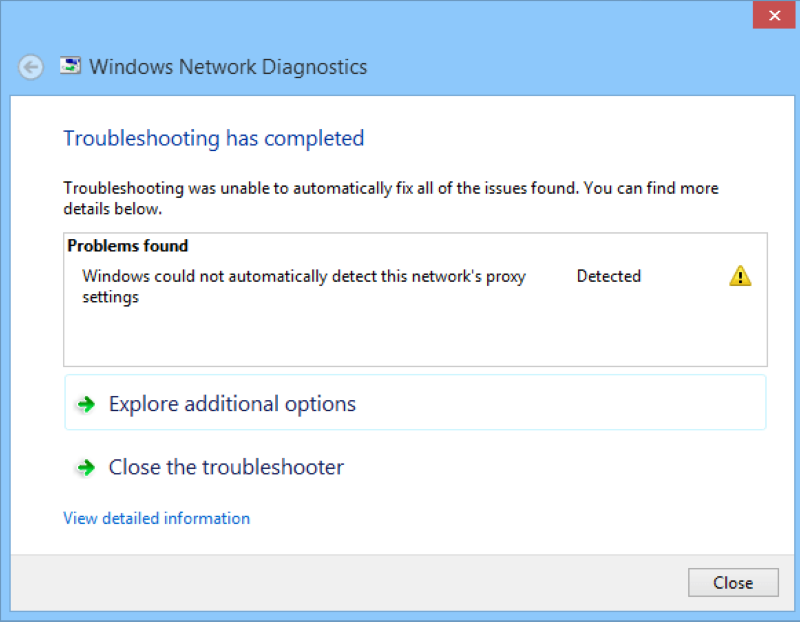Click the back arrow button
The image size is (800, 622).
31,67
